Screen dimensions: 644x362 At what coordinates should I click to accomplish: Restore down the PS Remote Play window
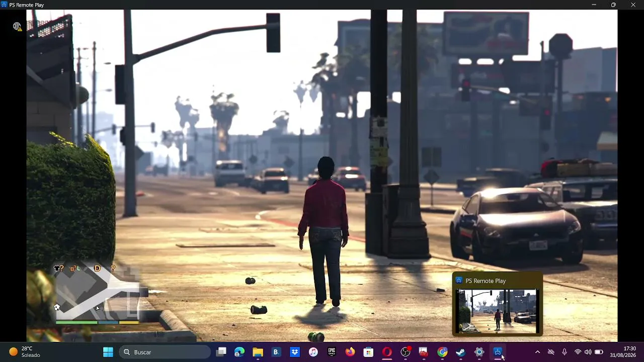point(613,5)
